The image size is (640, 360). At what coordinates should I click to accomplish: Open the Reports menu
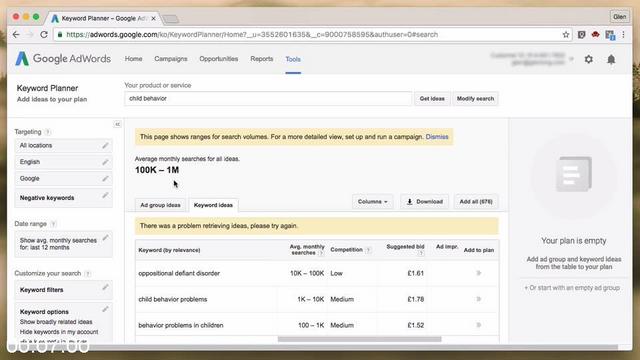tap(262, 59)
